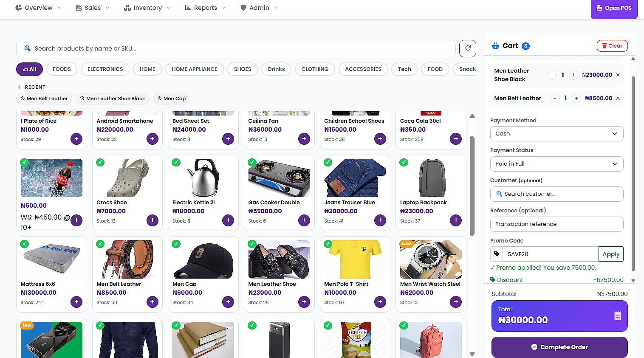Open the Payment Status dropdown

point(556,164)
